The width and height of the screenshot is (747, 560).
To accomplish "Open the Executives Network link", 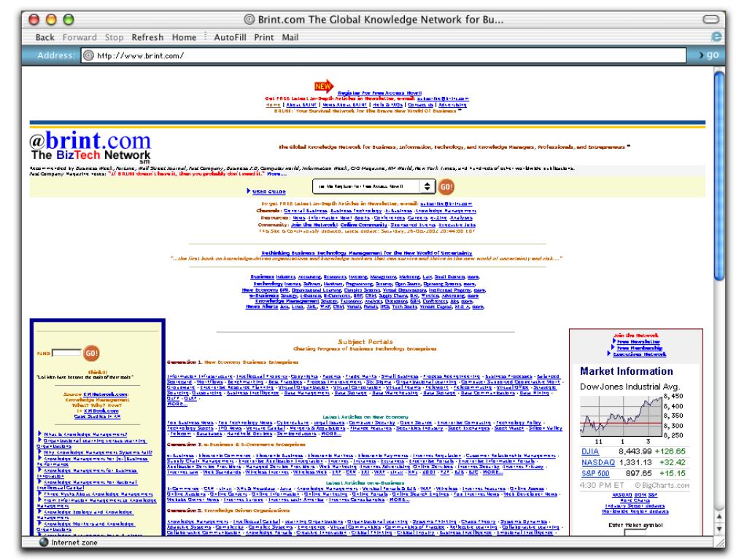I will click(x=639, y=354).
